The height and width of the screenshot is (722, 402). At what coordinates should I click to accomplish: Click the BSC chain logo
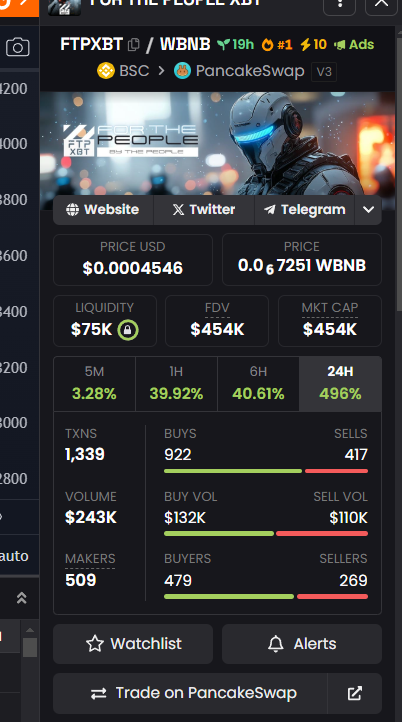click(x=106, y=71)
